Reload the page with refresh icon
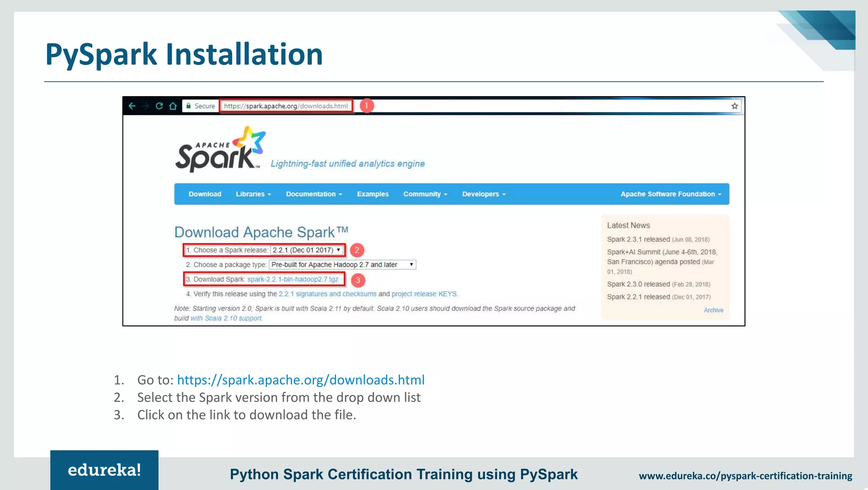This screenshot has width=868, height=490. (x=159, y=106)
